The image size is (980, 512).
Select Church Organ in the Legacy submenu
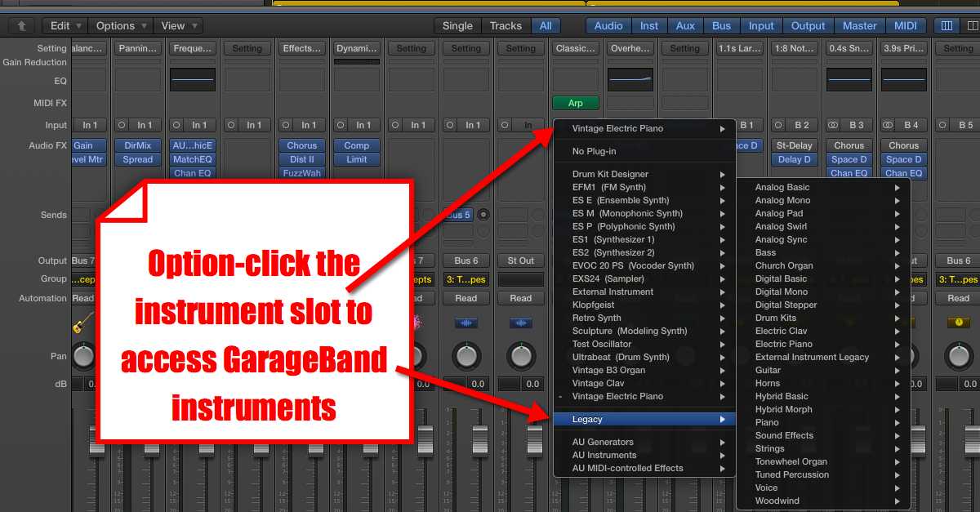coord(784,265)
